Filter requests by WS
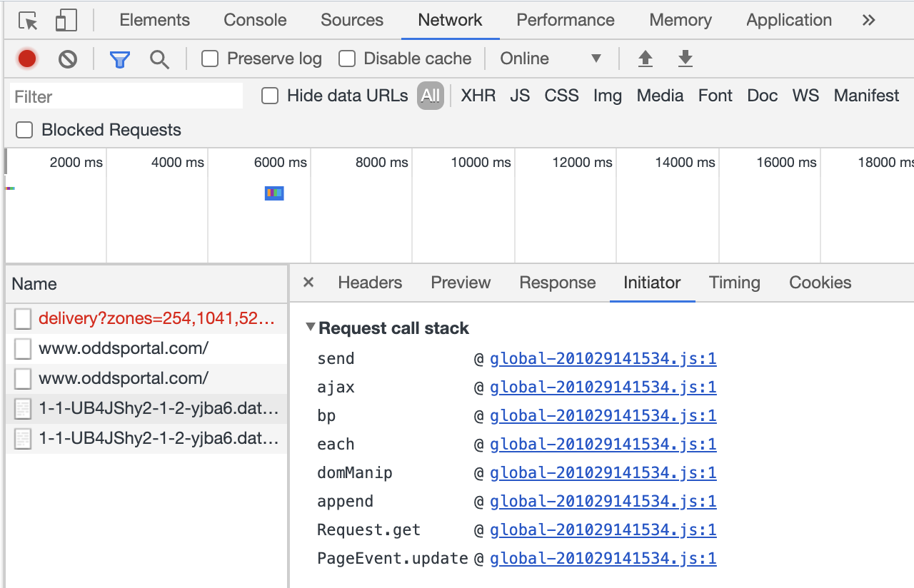 pos(805,96)
